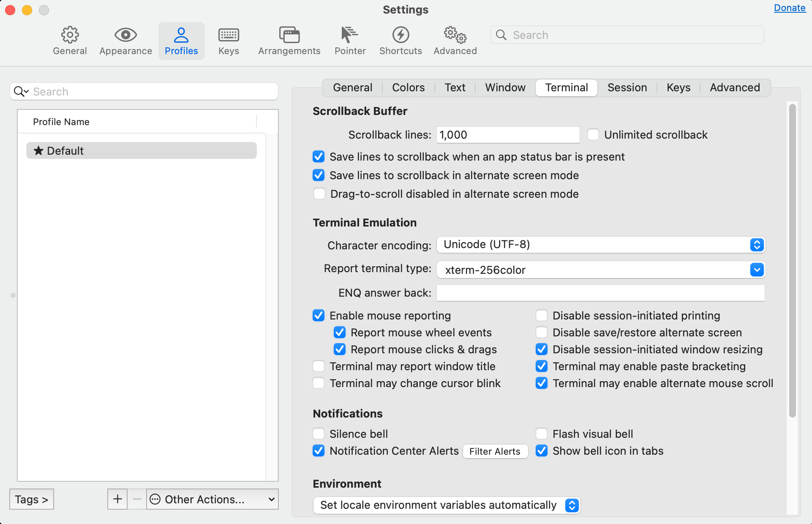Switch to the Session profile tab
Image resolution: width=812 pixels, height=524 pixels.
pos(627,87)
